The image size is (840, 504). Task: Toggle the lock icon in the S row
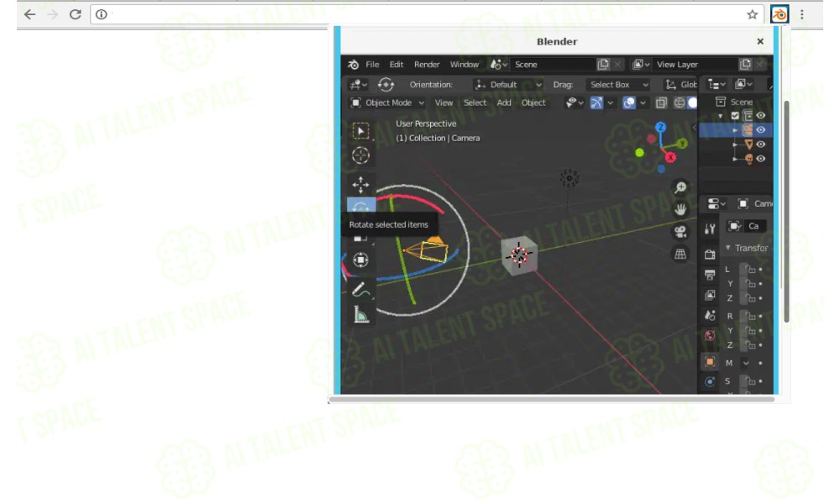click(x=750, y=381)
